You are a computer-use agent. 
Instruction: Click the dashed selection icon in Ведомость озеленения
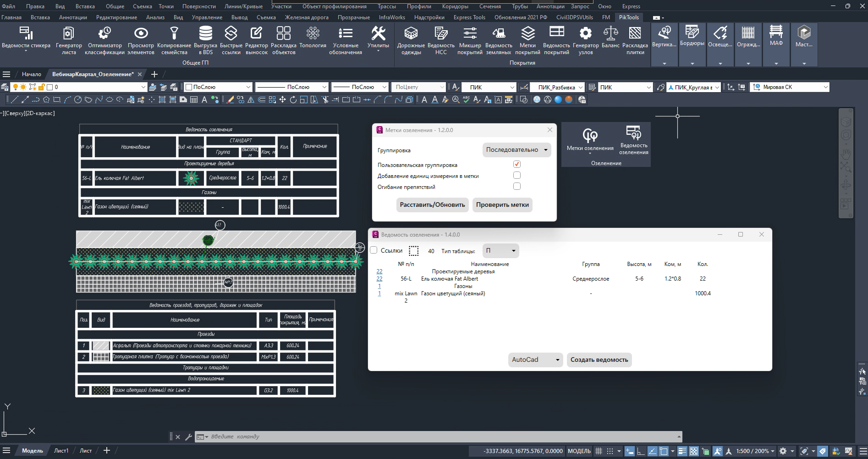pos(414,251)
